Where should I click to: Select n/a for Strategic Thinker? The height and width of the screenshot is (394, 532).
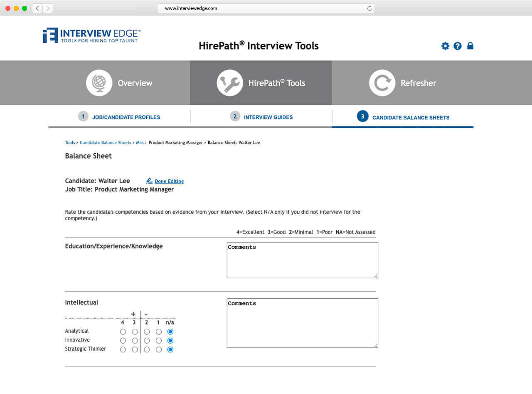pyautogui.click(x=170, y=350)
